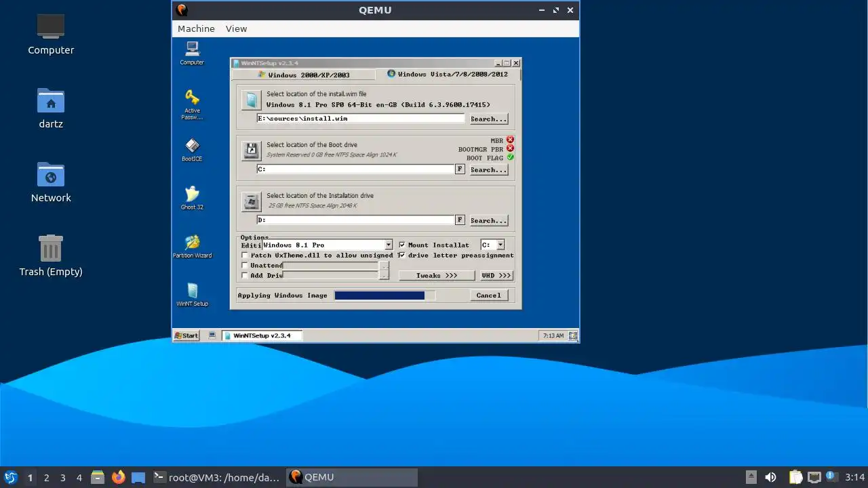Viewport: 868px width, 488px height.
Task: Switch to Windows Vista/7/8/2008/2012 tab
Action: click(448, 74)
